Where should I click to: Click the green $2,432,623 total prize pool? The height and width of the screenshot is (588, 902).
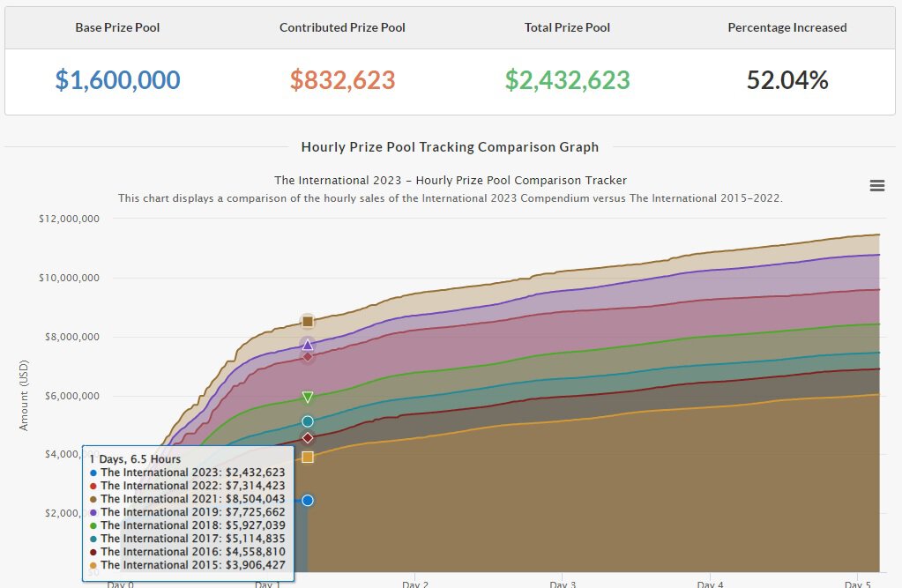(x=567, y=80)
